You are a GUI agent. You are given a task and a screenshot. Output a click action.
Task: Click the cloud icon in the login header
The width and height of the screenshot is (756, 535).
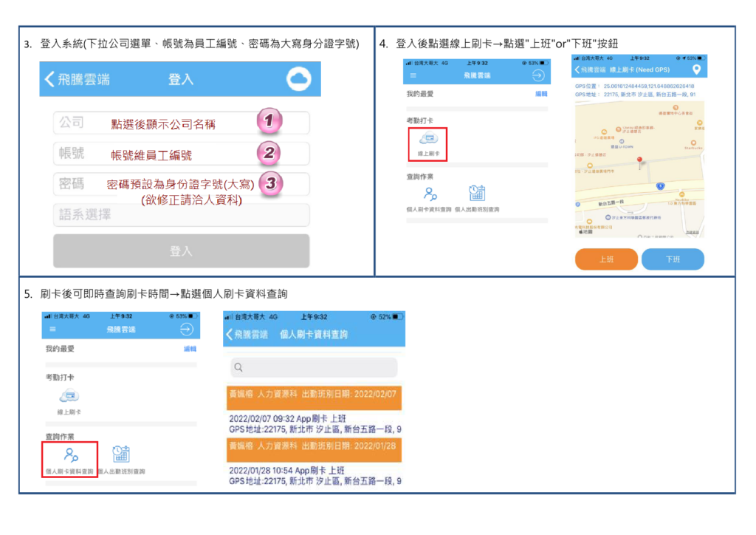click(299, 79)
